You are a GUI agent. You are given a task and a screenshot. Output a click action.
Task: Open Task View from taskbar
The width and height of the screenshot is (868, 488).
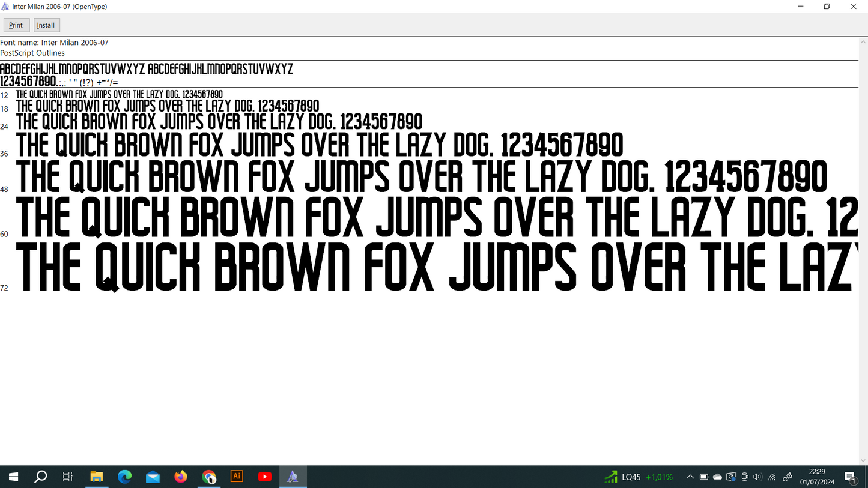click(x=68, y=477)
